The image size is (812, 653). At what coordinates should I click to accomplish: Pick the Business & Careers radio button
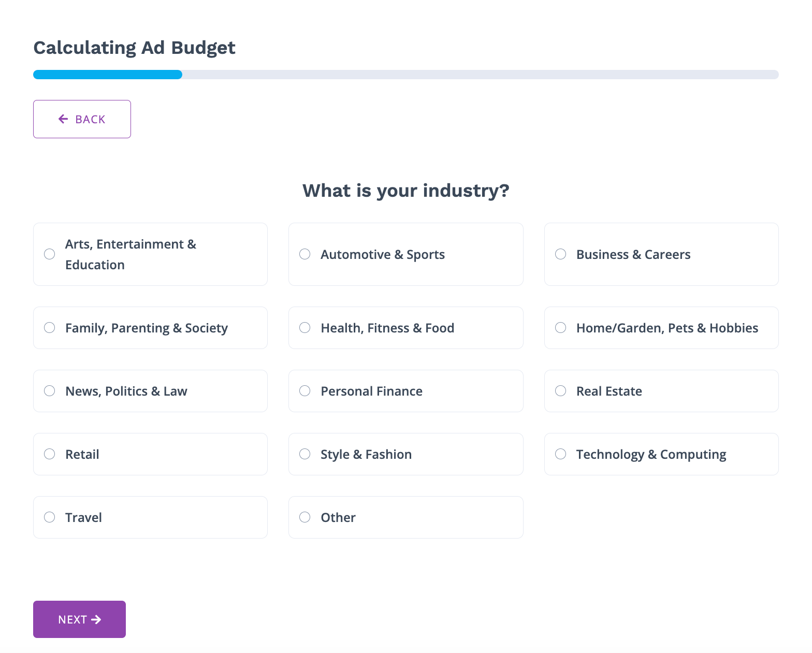coord(561,254)
